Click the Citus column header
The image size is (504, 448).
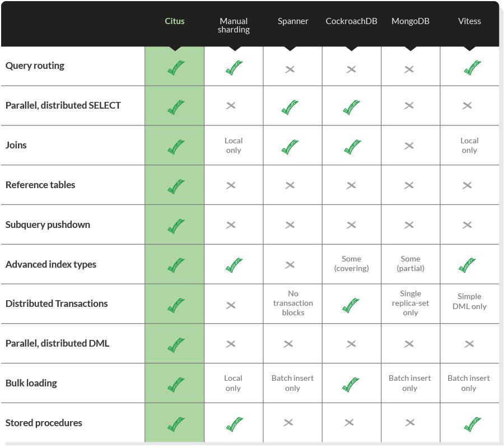click(x=175, y=21)
